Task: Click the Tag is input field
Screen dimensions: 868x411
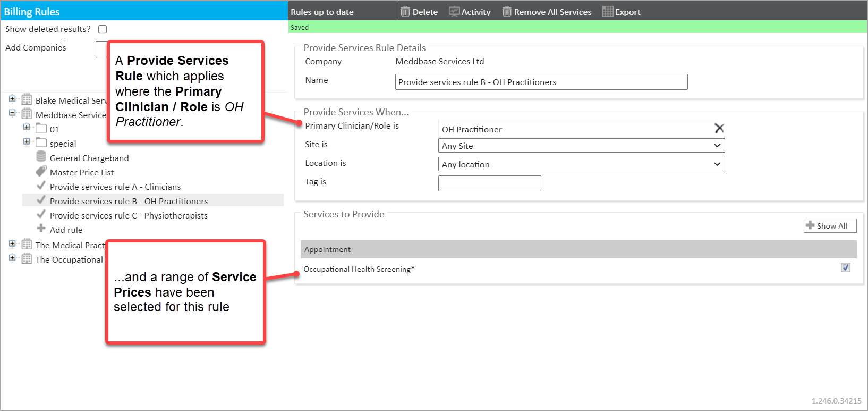Action: 489,183
